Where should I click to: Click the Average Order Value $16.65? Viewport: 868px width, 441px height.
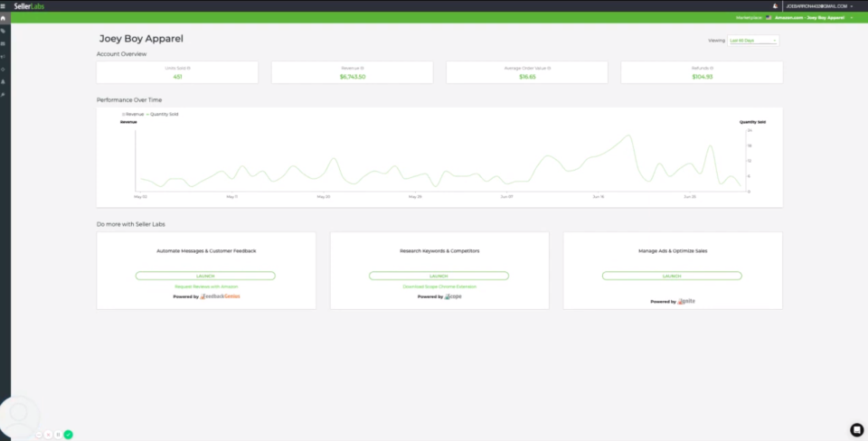tap(527, 77)
